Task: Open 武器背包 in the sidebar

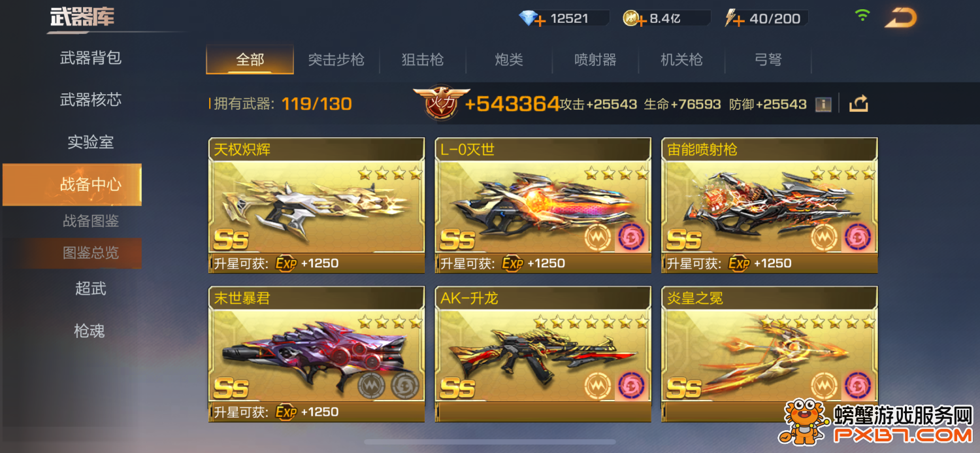Action: pyautogui.click(x=91, y=58)
